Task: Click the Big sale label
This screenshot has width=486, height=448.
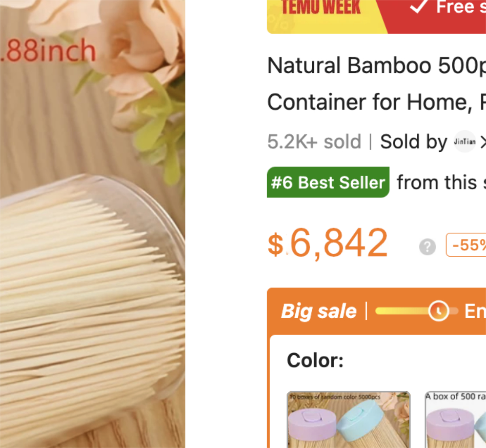Action: click(x=319, y=311)
